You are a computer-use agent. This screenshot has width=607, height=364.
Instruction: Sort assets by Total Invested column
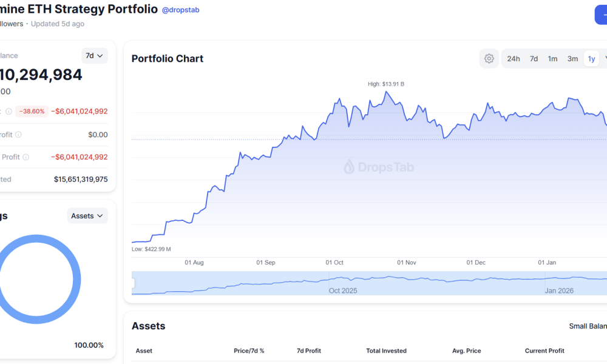[x=386, y=351]
